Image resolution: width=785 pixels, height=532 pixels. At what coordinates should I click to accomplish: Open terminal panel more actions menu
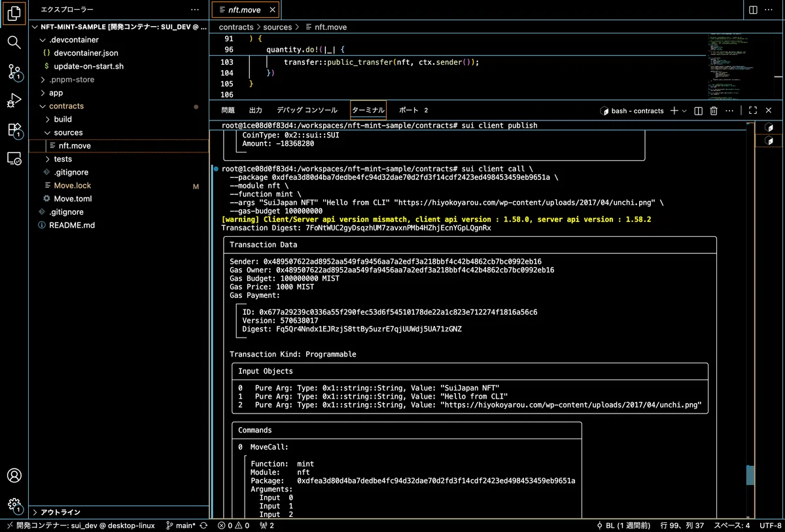pyautogui.click(x=730, y=111)
